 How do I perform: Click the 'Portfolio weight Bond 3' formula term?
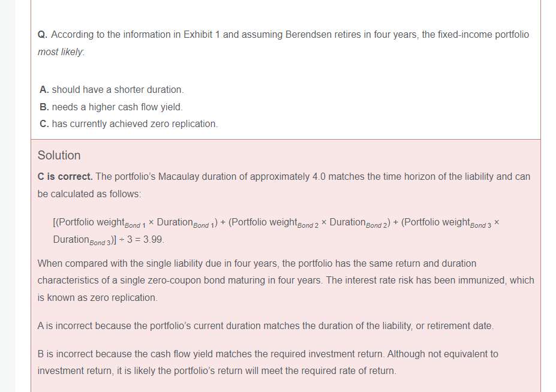(446, 223)
